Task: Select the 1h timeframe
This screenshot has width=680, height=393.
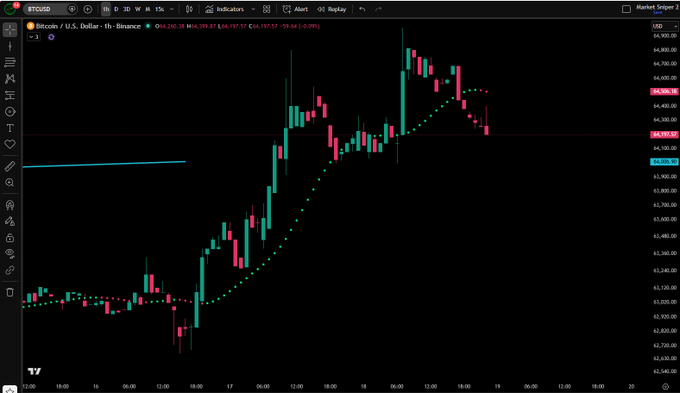Action: pyautogui.click(x=106, y=9)
